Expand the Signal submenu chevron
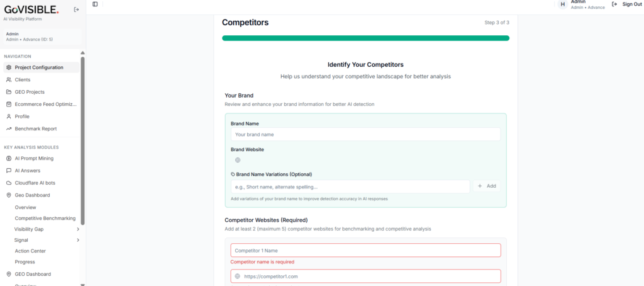 coord(78,240)
